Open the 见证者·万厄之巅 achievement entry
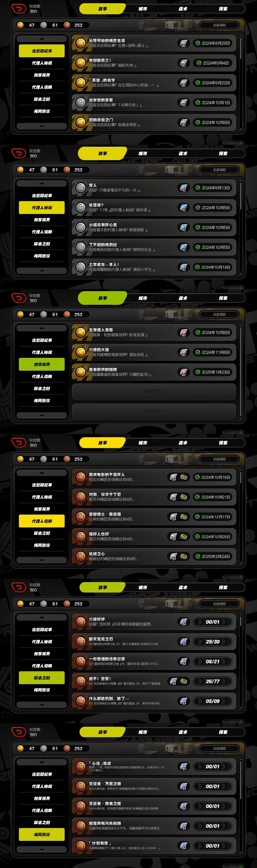Image resolution: width=257 pixels, height=868 pixels. point(154,786)
